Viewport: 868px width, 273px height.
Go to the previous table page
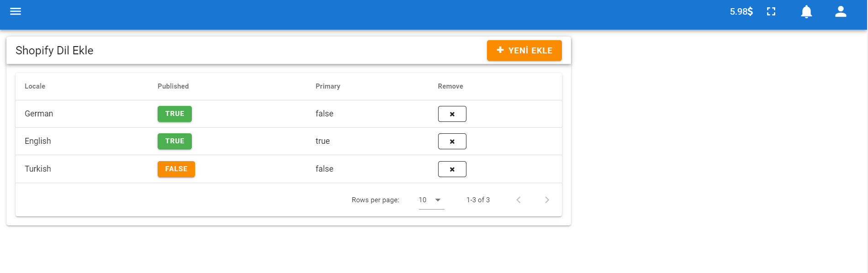tap(519, 200)
